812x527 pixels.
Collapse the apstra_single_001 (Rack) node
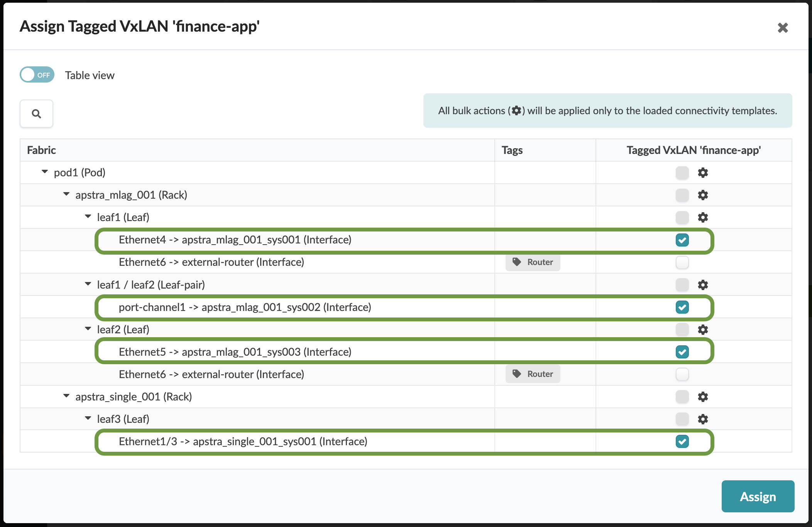[x=66, y=396]
